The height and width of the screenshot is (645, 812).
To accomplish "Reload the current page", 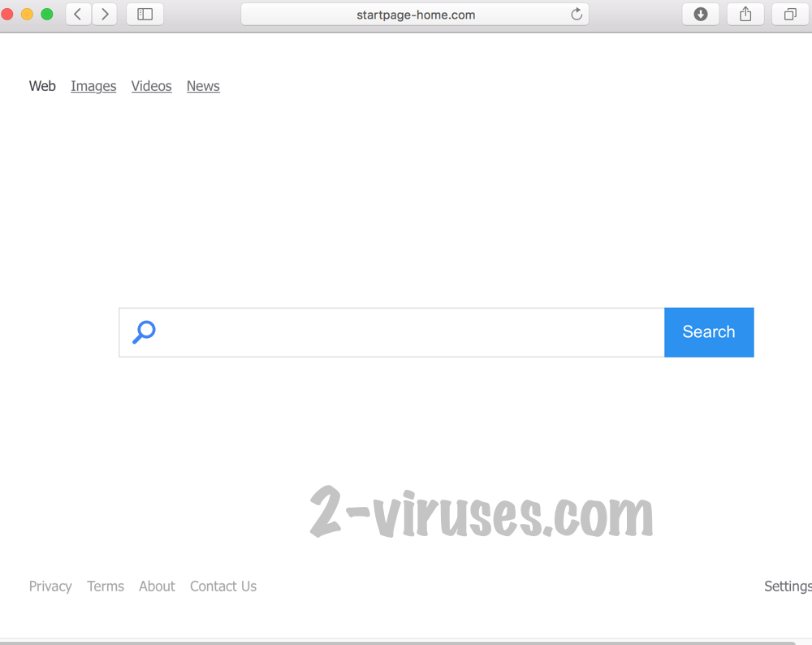I will click(577, 14).
